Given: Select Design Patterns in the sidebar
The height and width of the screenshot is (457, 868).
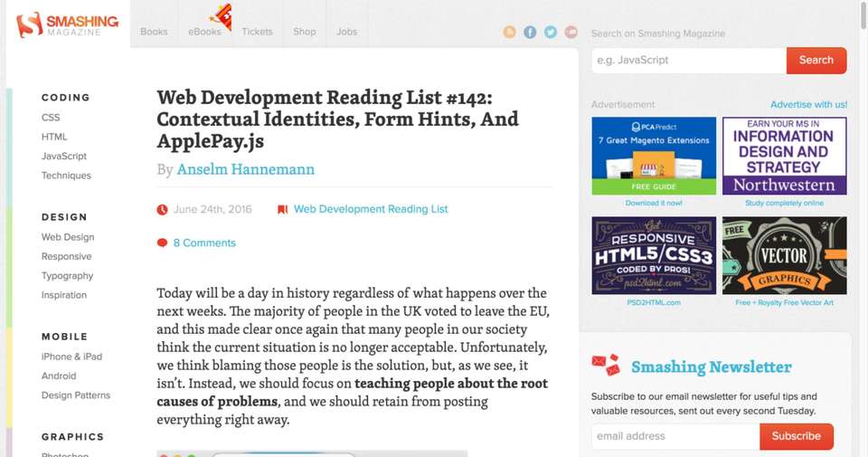Looking at the screenshot, I should pyautogui.click(x=76, y=395).
